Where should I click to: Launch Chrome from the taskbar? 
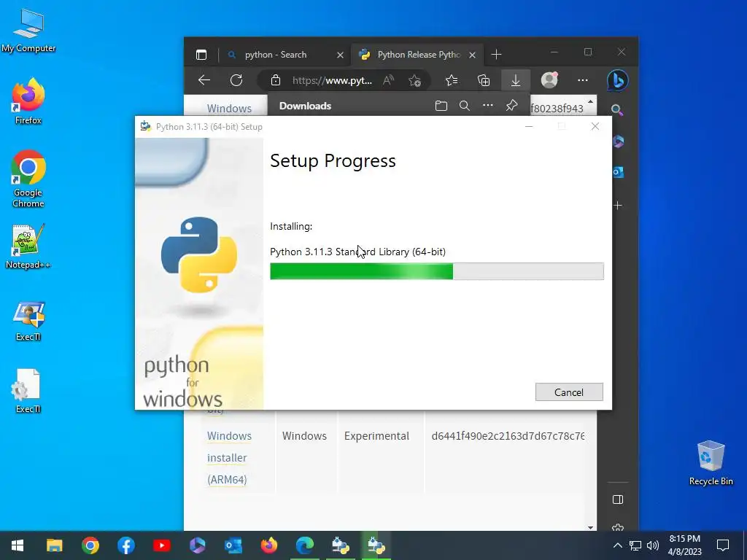click(90, 545)
